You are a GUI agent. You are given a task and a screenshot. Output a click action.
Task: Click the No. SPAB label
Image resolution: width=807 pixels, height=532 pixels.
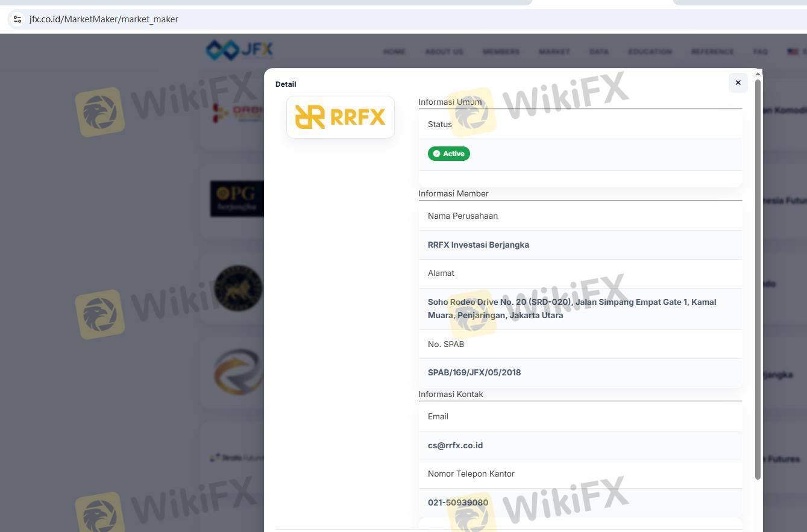coord(446,344)
